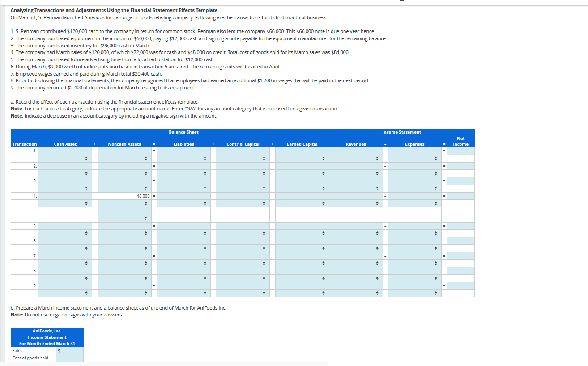The image size is (588, 366).
Task: Open the Revenues account selector for transaction 4
Action: coord(376,203)
